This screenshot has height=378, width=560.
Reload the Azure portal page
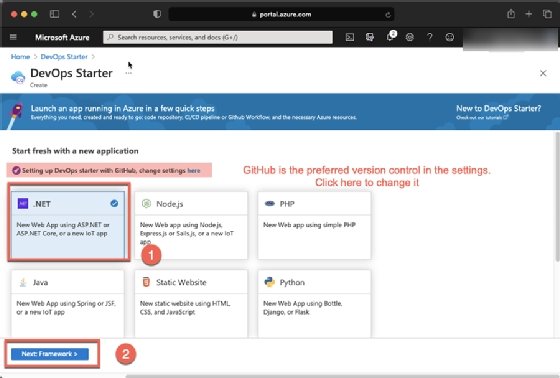click(388, 15)
